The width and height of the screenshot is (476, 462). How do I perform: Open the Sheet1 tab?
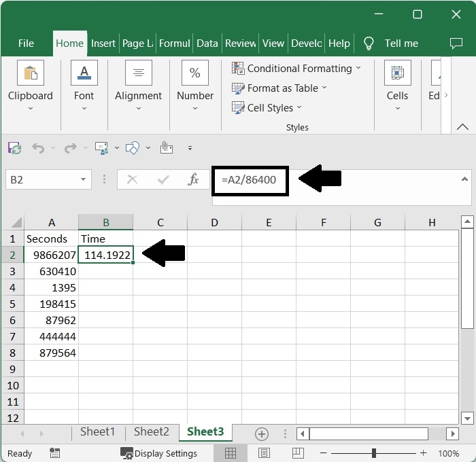(x=97, y=431)
